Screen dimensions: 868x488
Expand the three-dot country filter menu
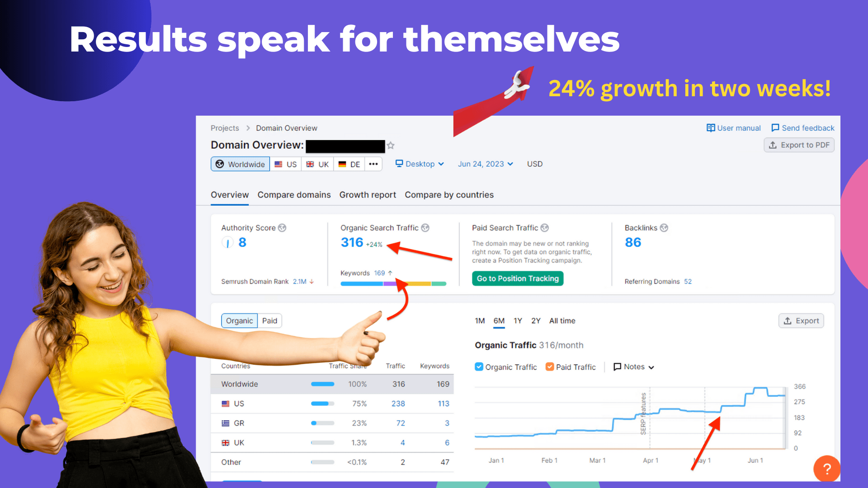coord(373,164)
